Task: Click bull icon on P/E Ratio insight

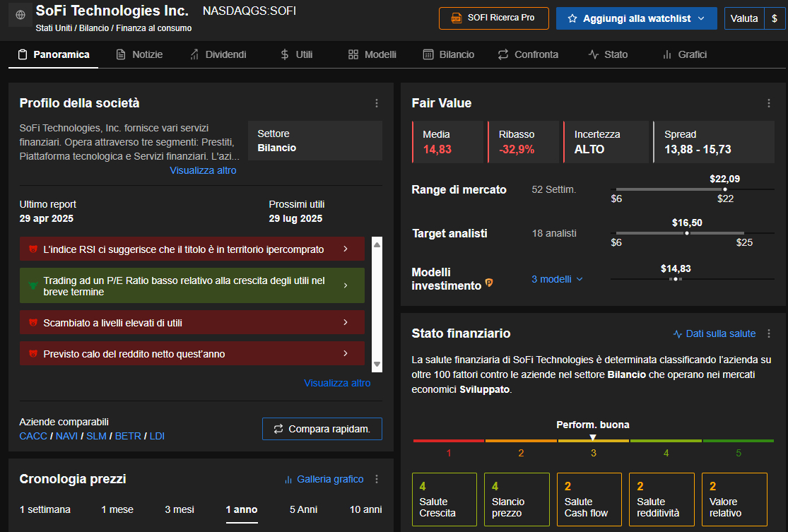Action: [x=33, y=285]
